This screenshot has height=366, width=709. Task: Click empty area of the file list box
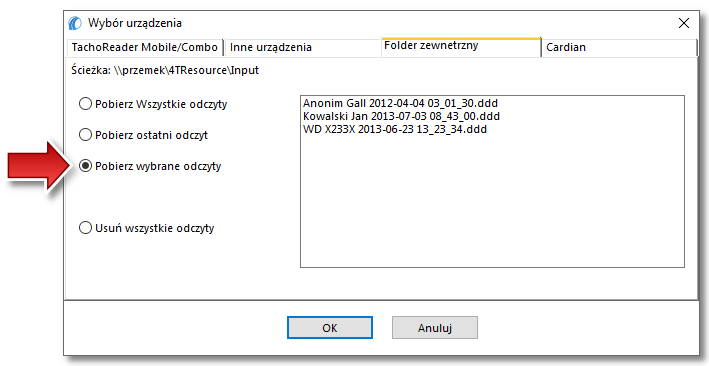coord(492,204)
